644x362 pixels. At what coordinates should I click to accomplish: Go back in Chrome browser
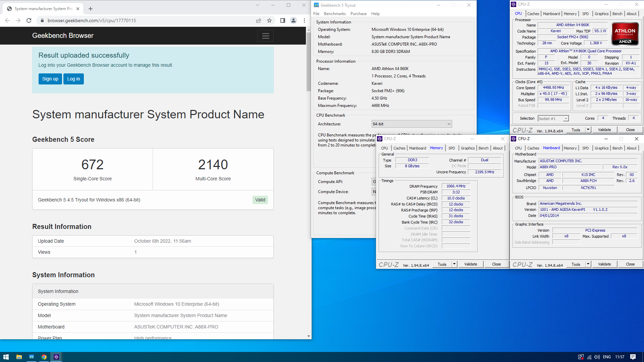pyautogui.click(x=7, y=20)
